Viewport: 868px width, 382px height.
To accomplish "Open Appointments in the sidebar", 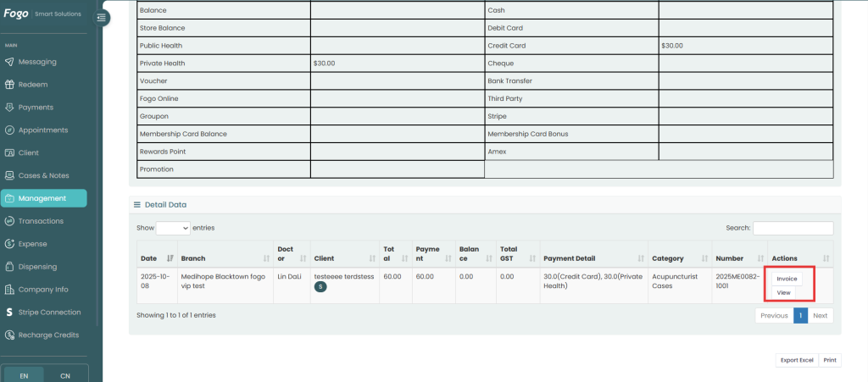I will (42, 130).
